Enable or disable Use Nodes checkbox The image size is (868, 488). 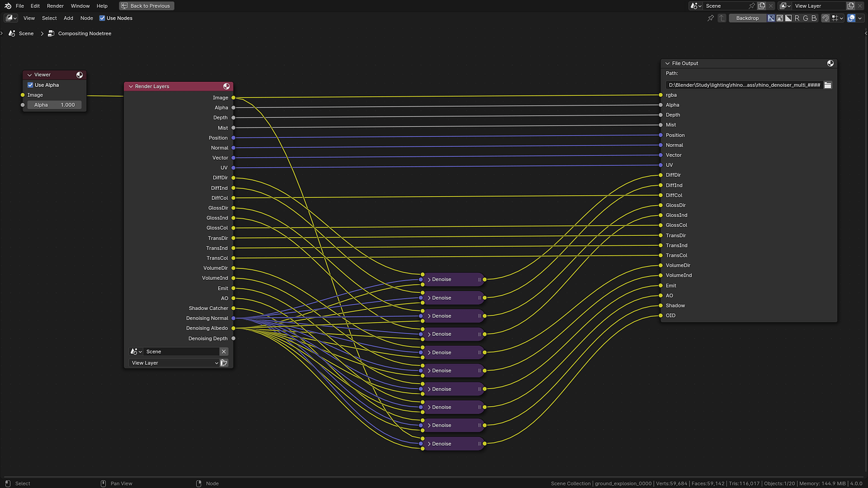[103, 18]
